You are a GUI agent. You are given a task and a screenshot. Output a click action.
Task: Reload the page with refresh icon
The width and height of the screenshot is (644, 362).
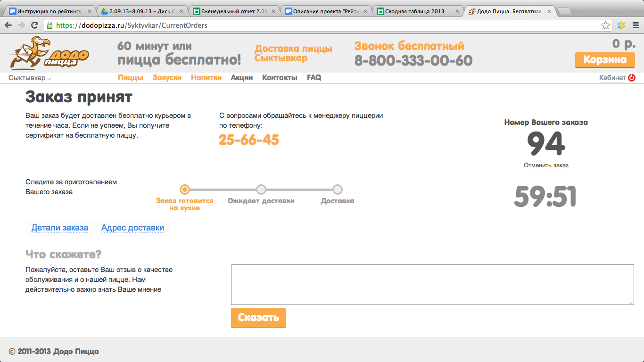pos(34,25)
